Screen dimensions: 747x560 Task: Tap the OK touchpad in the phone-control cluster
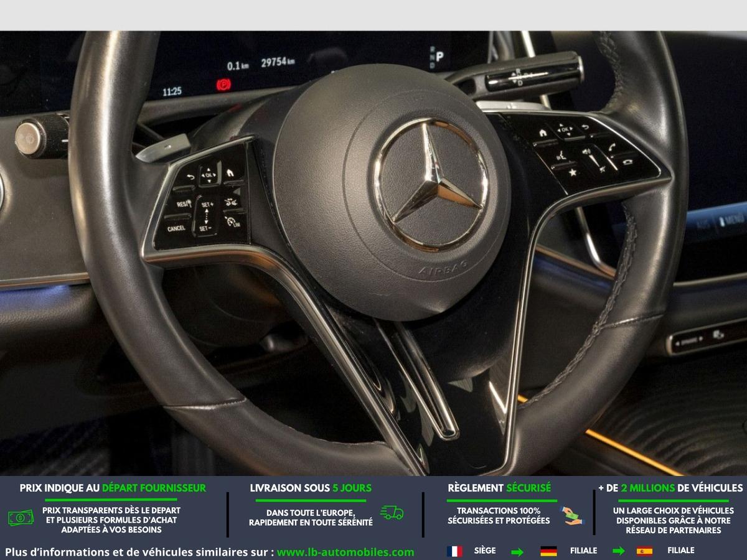[x=565, y=130]
